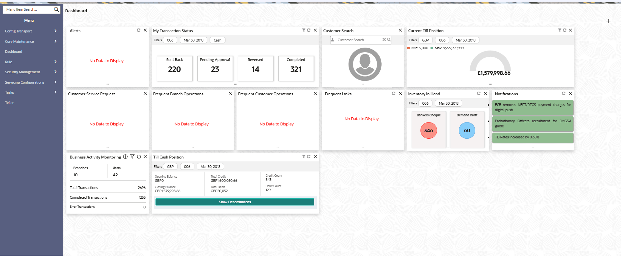Expand the Config Transport menu

pos(31,31)
